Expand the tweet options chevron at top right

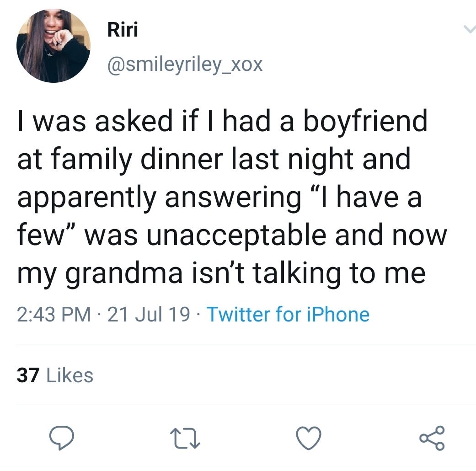click(470, 29)
